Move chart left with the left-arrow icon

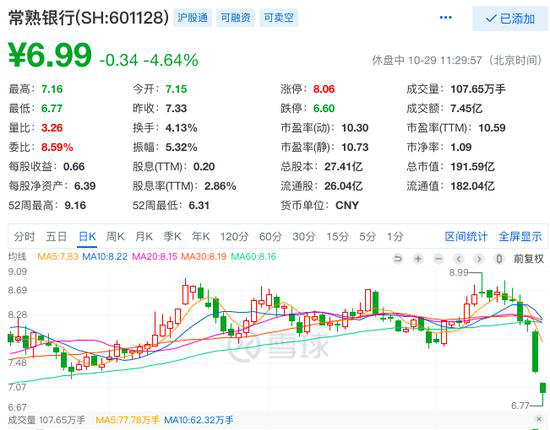click(x=458, y=259)
